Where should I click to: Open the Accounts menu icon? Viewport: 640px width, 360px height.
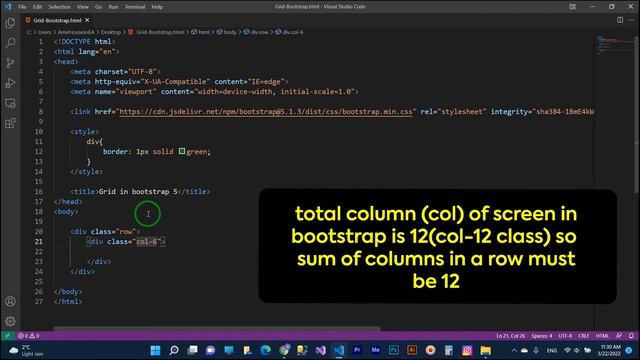10,301
